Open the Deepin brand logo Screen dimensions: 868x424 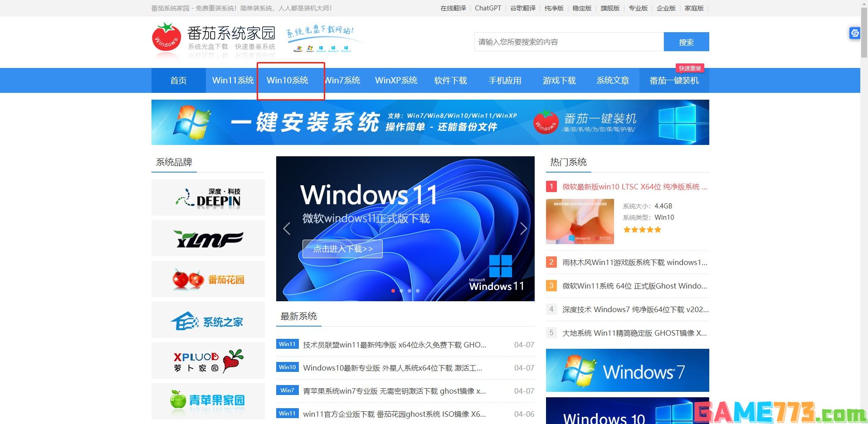click(x=208, y=198)
